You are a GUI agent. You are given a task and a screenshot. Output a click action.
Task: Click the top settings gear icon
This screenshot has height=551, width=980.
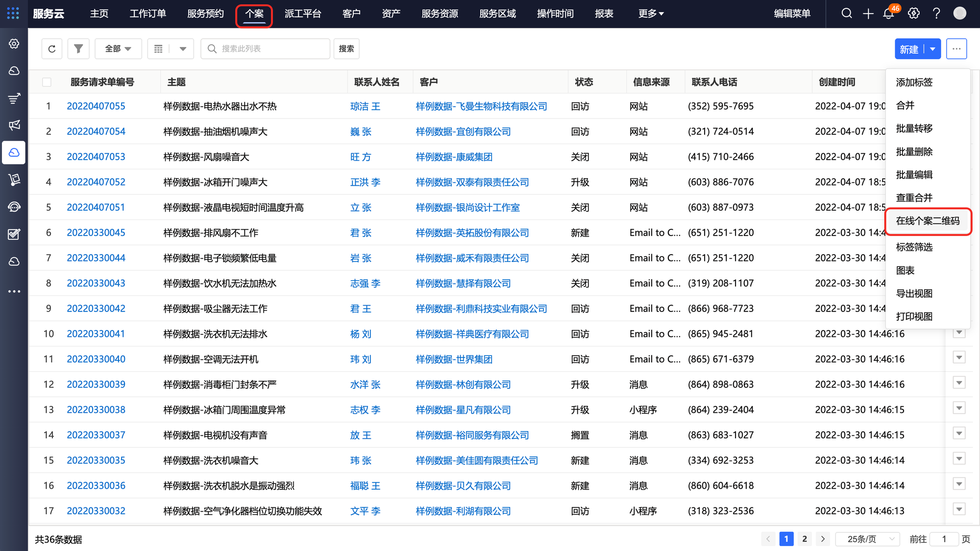pyautogui.click(x=913, y=14)
